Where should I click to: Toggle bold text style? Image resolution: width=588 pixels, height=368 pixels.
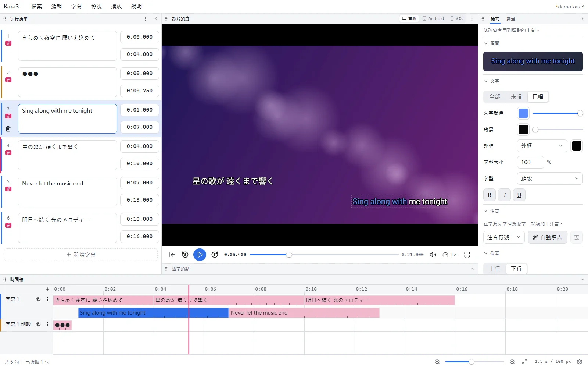(490, 195)
